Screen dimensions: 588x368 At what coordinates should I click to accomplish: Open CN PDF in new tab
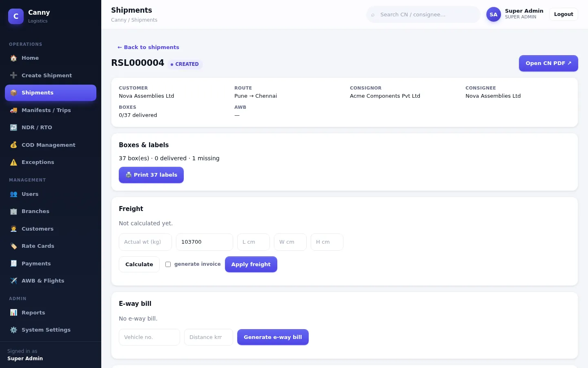(x=548, y=63)
